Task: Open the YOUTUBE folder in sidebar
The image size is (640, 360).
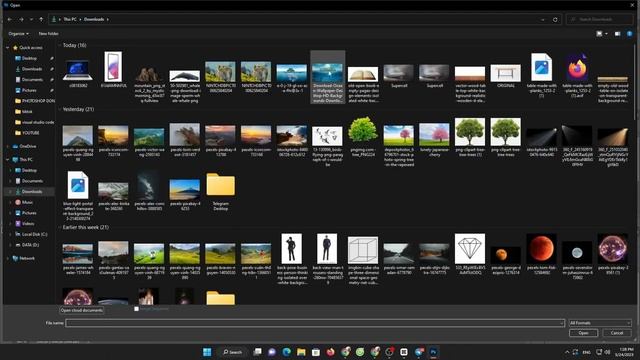Action: (27, 133)
